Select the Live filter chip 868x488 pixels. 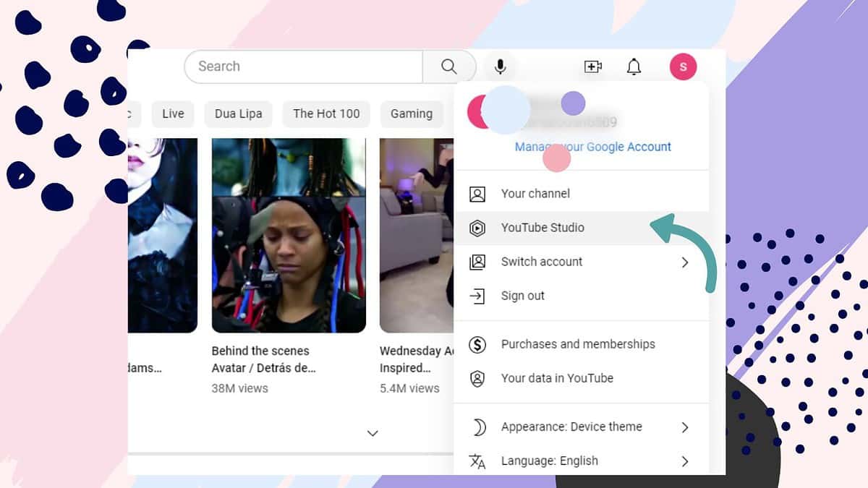pos(174,114)
